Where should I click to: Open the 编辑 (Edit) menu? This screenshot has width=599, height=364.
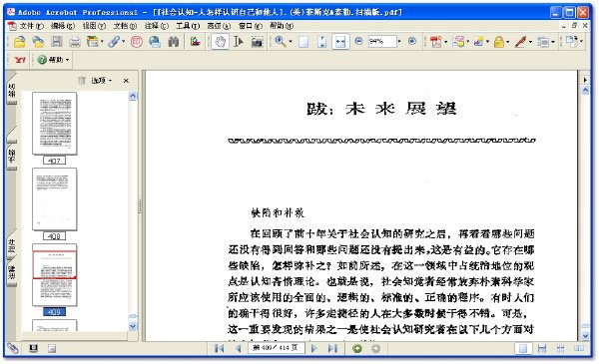(x=63, y=26)
